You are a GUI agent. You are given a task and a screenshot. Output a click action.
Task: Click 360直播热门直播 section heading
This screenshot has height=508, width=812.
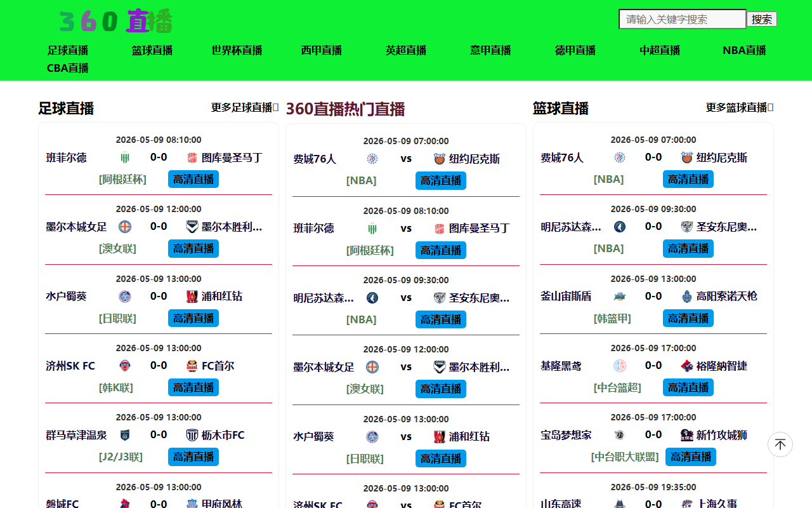(345, 109)
